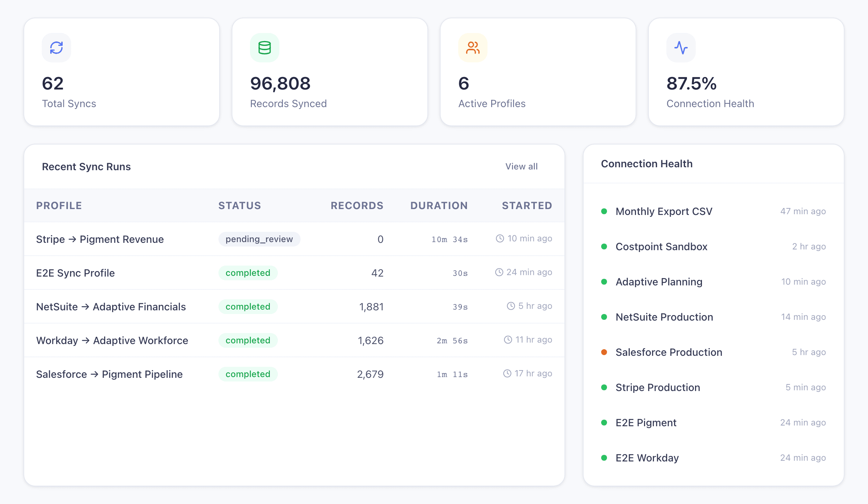
Task: Click the people icon on Active Profiles card
Action: click(472, 47)
